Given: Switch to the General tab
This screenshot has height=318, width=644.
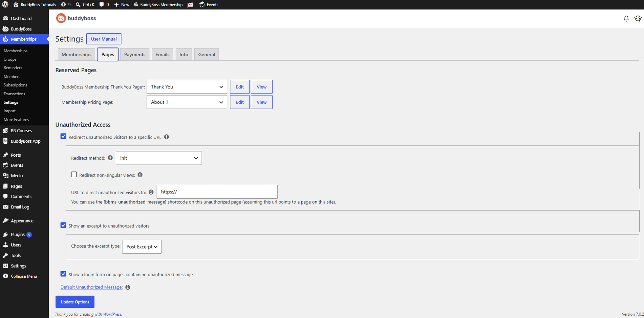Looking at the screenshot, I should click(207, 55).
